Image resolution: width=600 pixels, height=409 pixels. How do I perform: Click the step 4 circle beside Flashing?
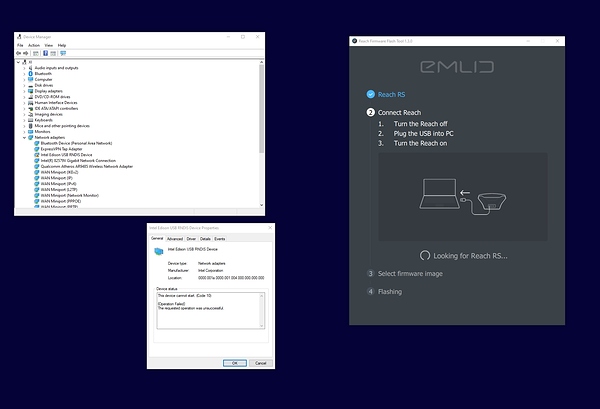pyautogui.click(x=370, y=292)
